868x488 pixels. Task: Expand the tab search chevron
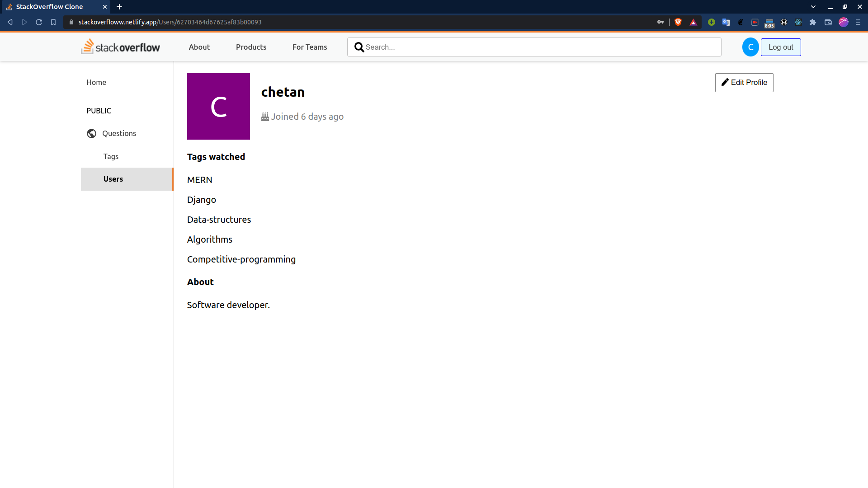pos(813,7)
